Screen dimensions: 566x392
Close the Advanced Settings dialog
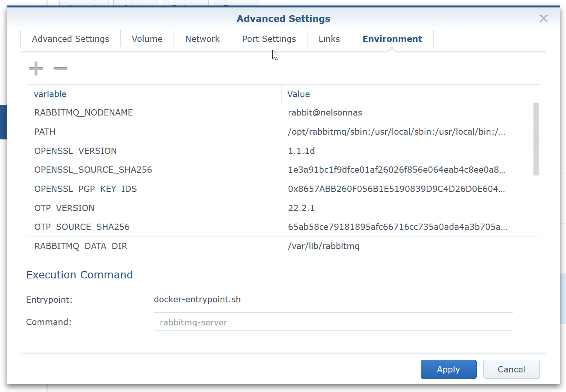(x=543, y=18)
